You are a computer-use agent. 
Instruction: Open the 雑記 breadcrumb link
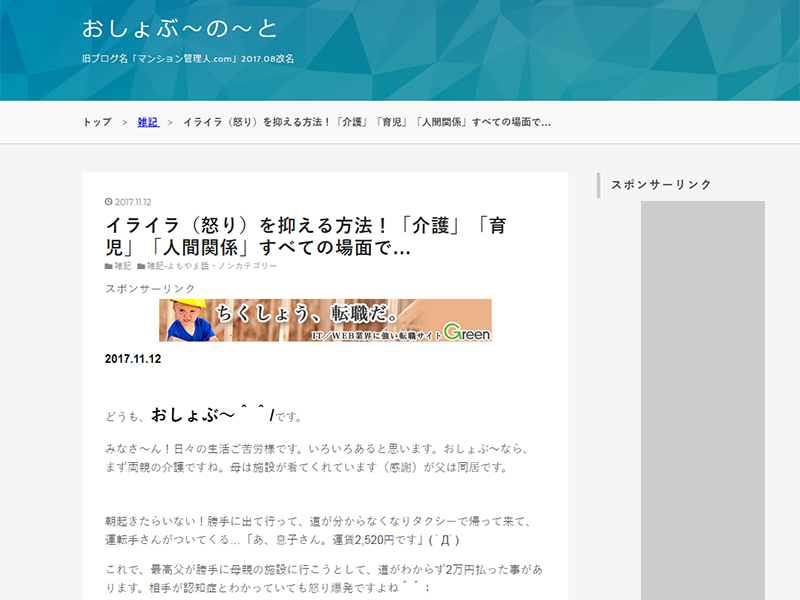[x=148, y=122]
